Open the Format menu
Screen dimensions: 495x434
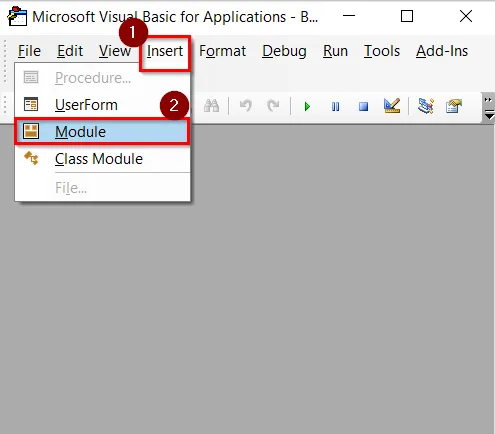(222, 51)
